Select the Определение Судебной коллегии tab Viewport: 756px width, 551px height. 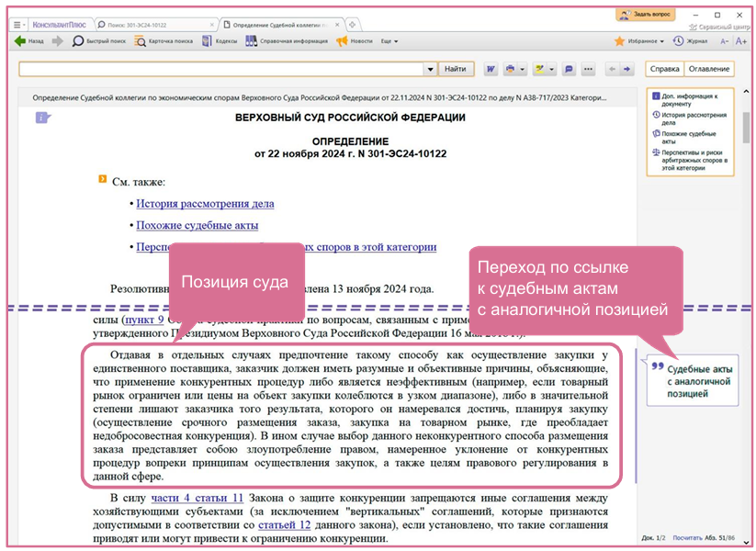coord(276,25)
